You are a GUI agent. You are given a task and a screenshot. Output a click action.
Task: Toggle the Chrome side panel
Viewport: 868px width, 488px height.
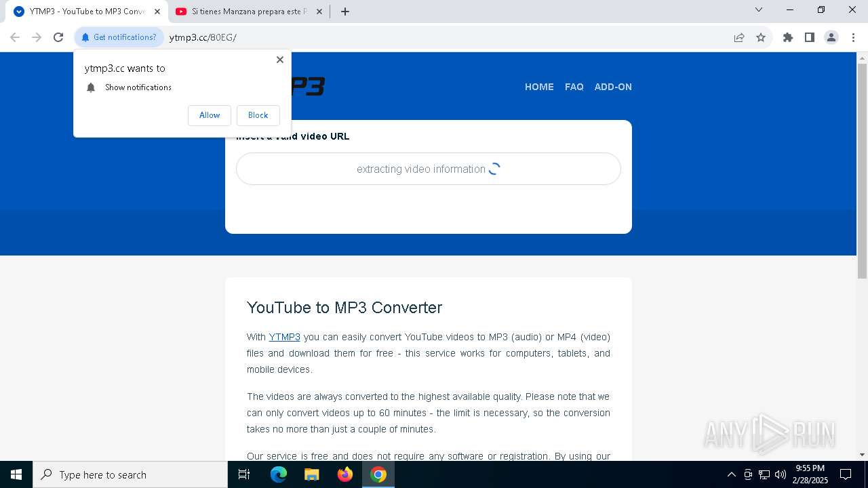(x=810, y=37)
